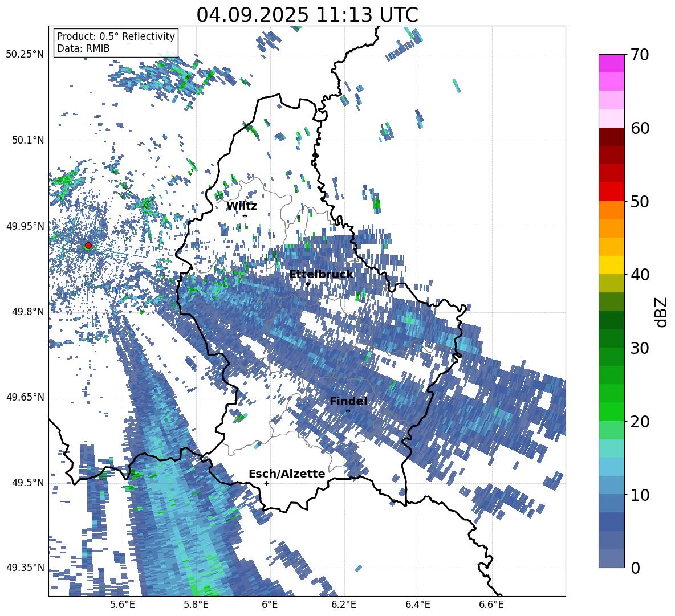
Task: Click the title "04.09.2025 11:13 UTC"
Action: 307,15
